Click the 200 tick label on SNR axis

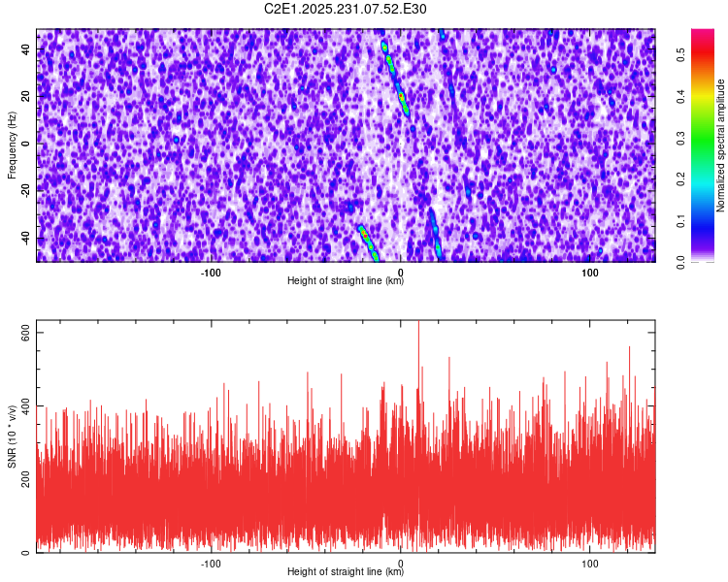tap(25, 479)
